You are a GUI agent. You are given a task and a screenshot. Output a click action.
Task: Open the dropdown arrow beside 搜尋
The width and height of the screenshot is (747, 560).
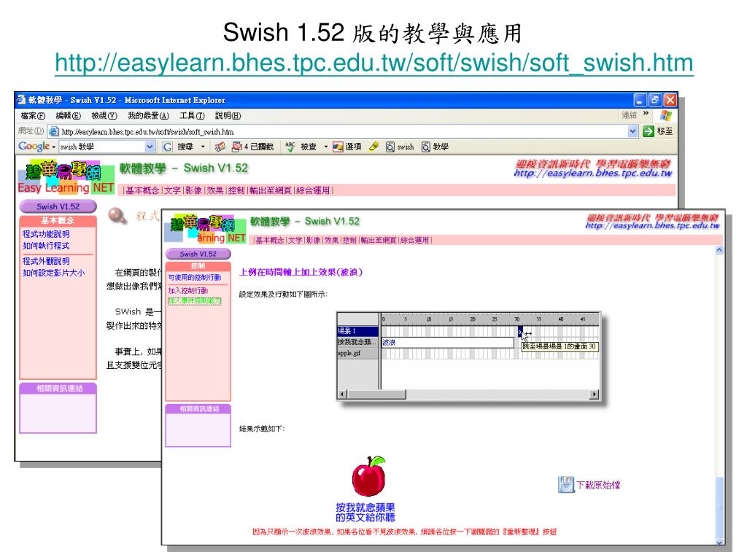coord(203,147)
